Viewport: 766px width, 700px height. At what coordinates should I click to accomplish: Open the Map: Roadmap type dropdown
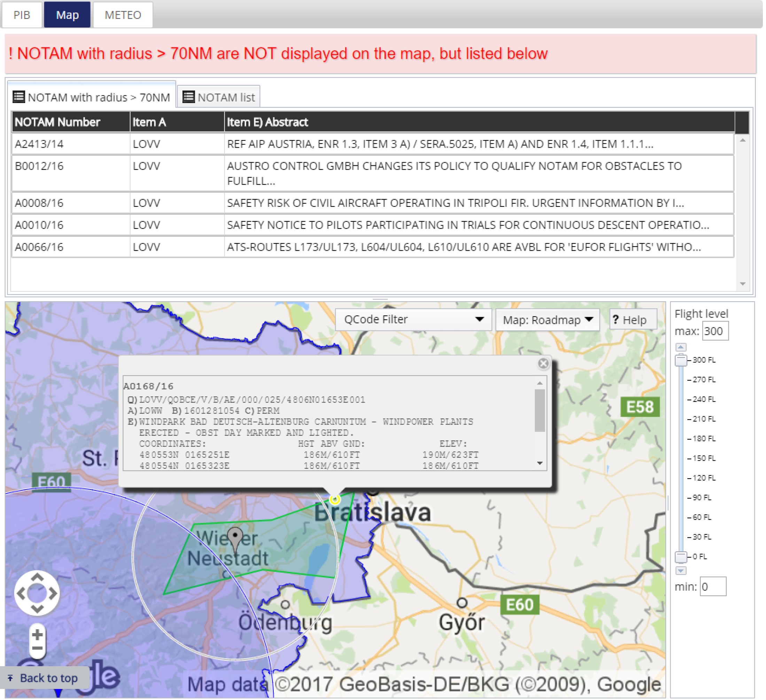point(548,320)
